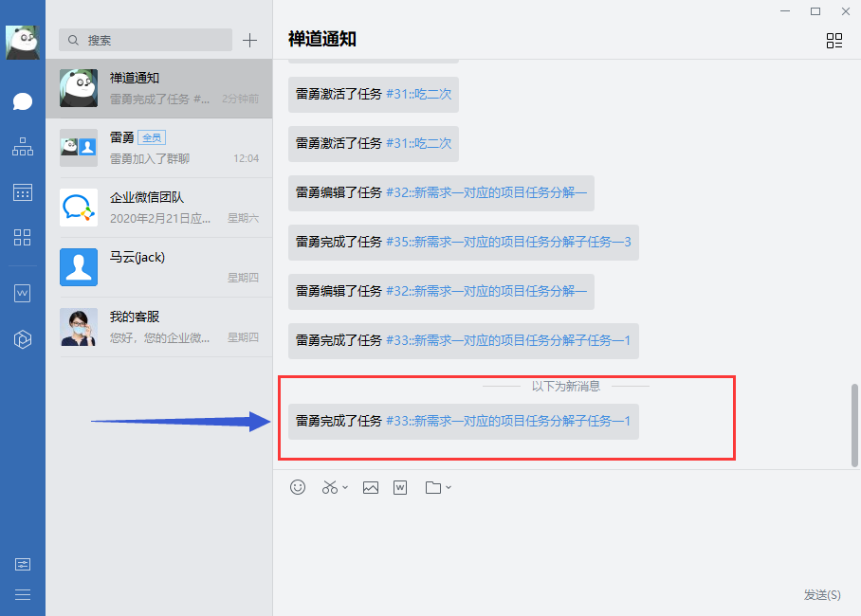Open the Contacts organization chart icon

pyautogui.click(x=23, y=147)
